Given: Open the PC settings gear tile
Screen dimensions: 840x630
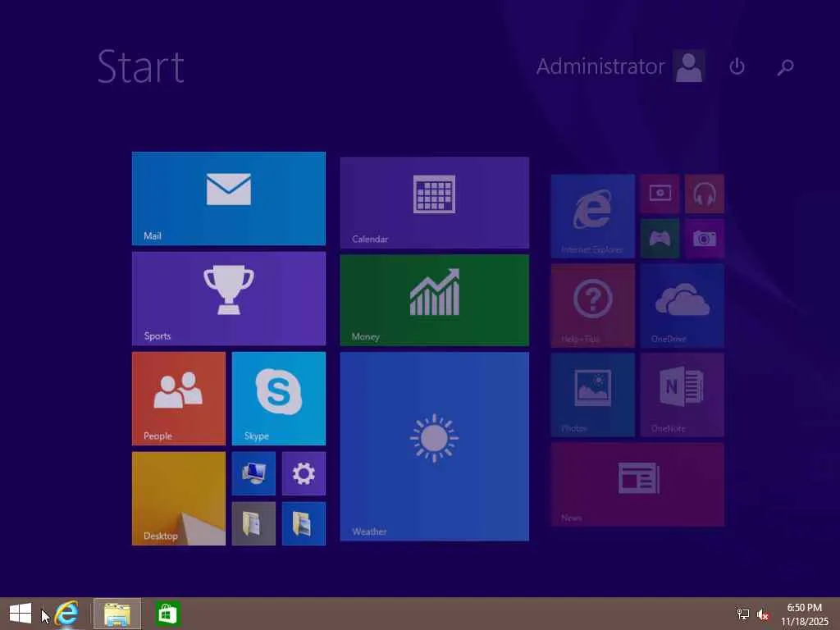Looking at the screenshot, I should coord(304,473).
